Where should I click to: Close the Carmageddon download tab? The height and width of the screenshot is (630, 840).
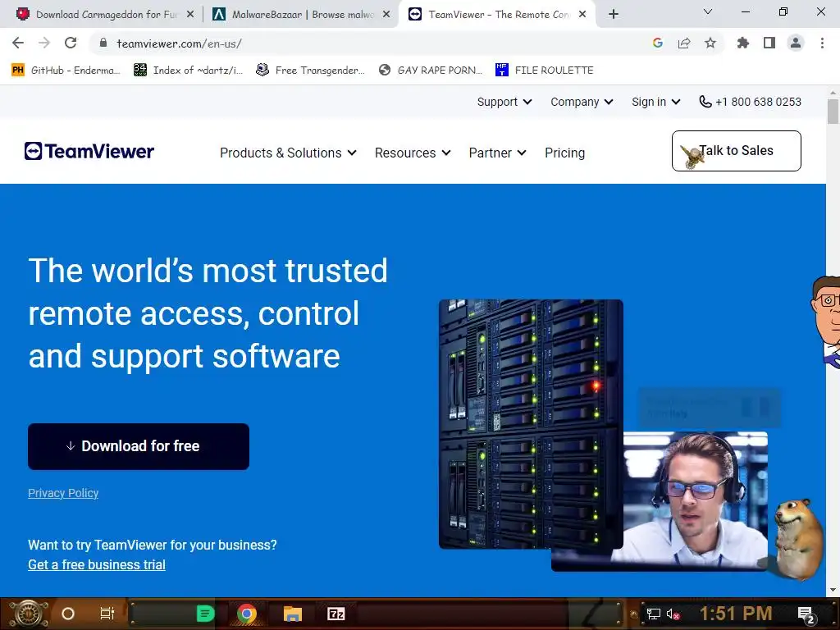click(190, 15)
